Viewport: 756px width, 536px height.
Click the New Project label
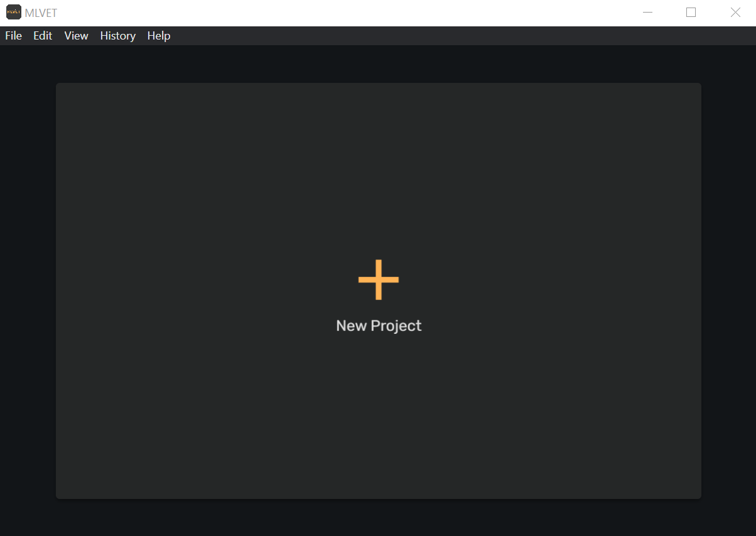pyautogui.click(x=379, y=326)
